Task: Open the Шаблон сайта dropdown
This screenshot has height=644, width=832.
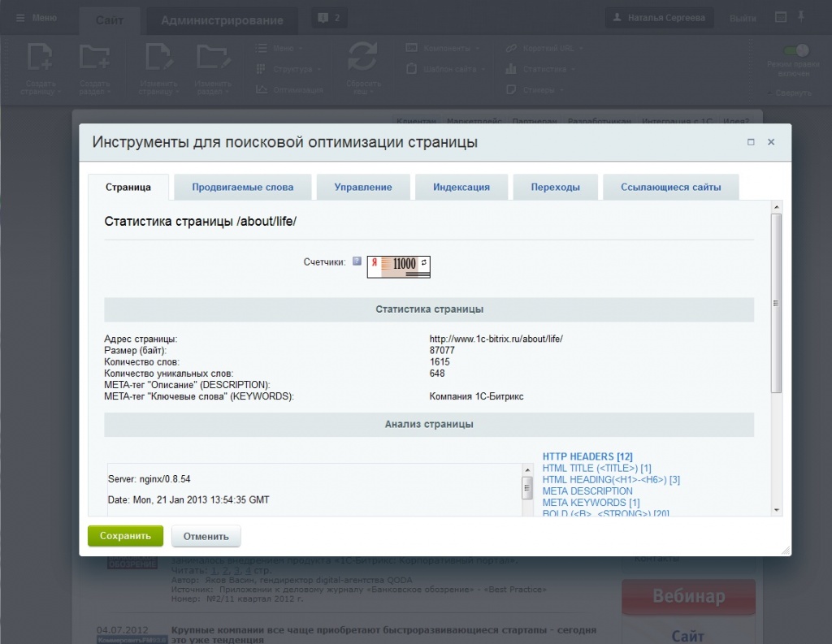Action: [446, 69]
